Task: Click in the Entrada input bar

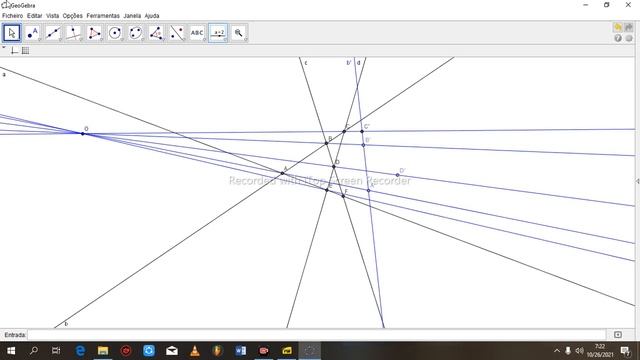Action: tap(316, 335)
